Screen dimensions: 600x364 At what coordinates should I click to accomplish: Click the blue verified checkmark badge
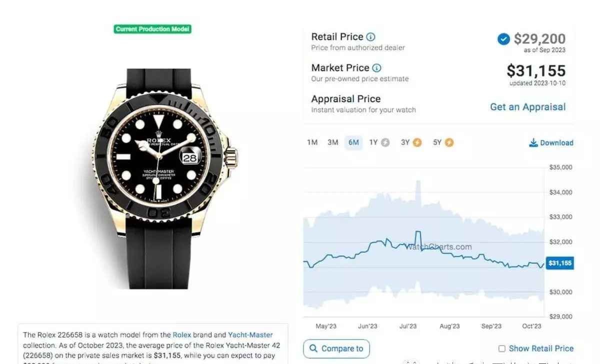[503, 39]
